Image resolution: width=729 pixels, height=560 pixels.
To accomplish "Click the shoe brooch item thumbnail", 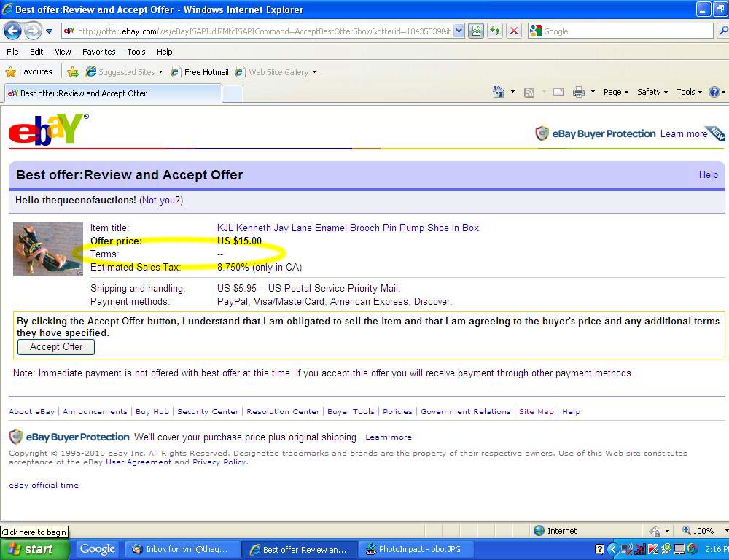I will click(x=48, y=249).
